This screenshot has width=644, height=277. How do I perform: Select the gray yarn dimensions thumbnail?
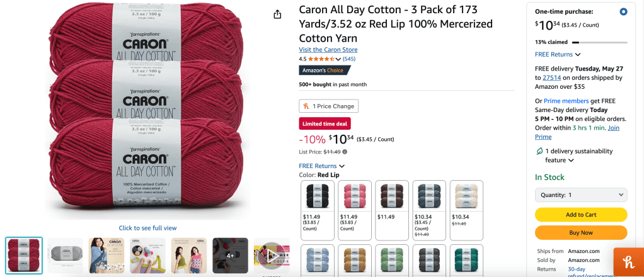click(66, 255)
